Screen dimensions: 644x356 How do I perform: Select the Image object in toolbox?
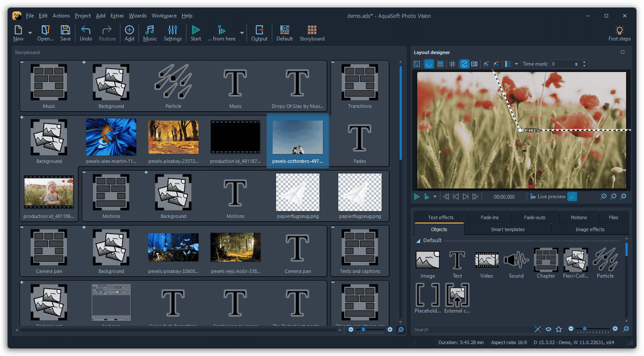click(427, 264)
